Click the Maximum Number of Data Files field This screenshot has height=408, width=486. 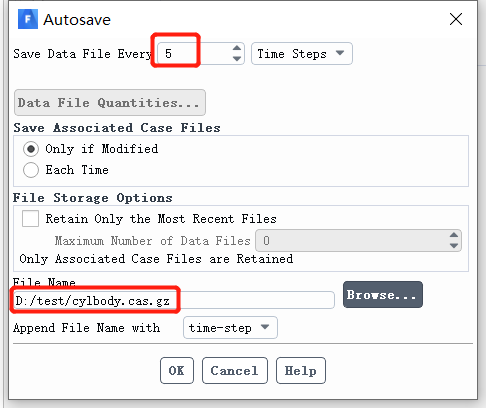(x=358, y=240)
